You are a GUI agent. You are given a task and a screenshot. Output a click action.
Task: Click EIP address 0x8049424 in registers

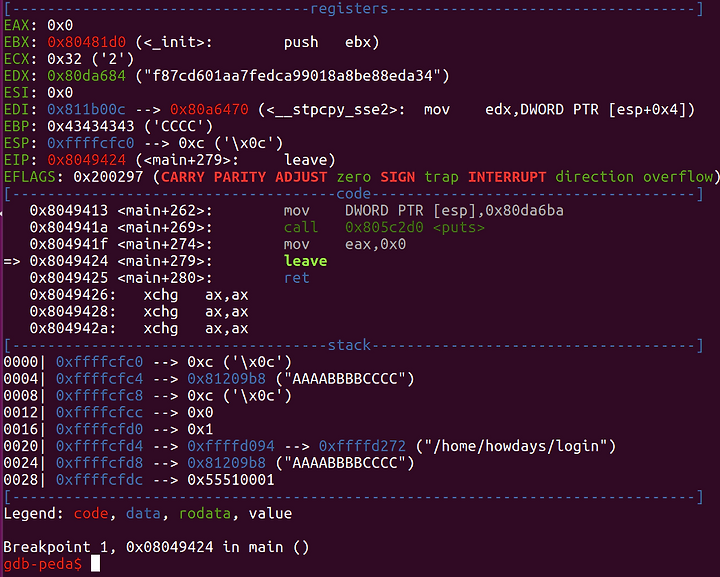86,160
